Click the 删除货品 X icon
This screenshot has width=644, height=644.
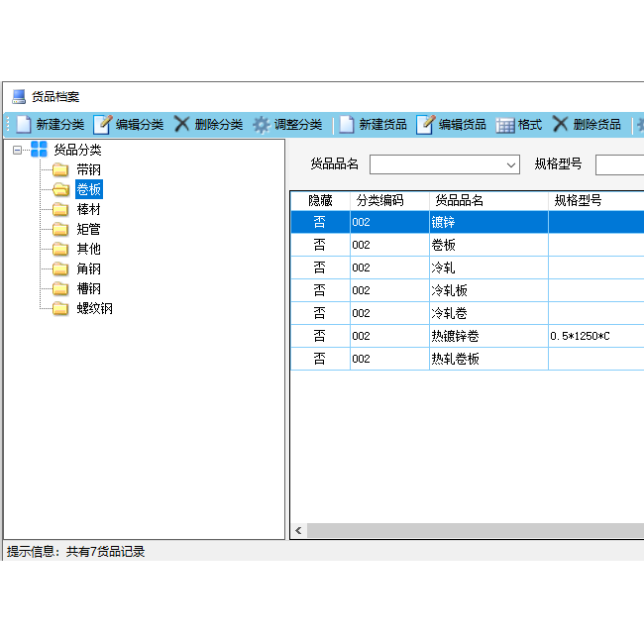pyautogui.click(x=560, y=124)
